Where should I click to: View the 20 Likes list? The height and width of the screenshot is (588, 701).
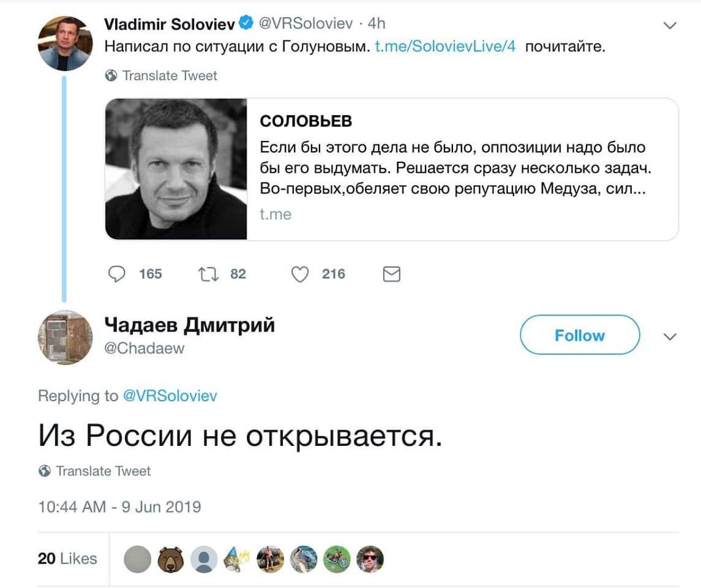coord(67,559)
